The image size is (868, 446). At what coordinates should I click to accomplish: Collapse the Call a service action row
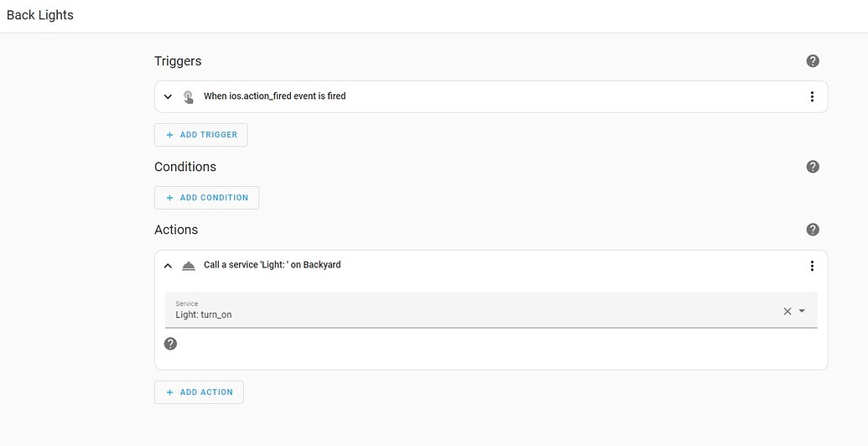pos(168,266)
